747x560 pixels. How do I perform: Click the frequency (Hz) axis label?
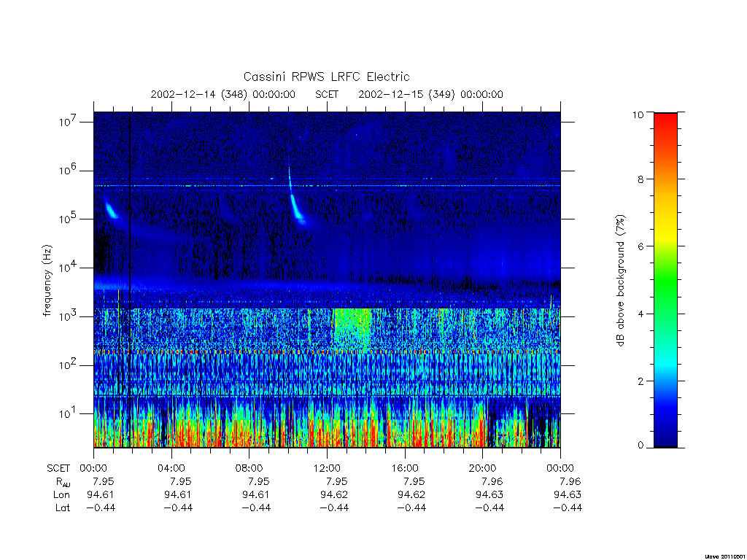pyautogui.click(x=47, y=281)
